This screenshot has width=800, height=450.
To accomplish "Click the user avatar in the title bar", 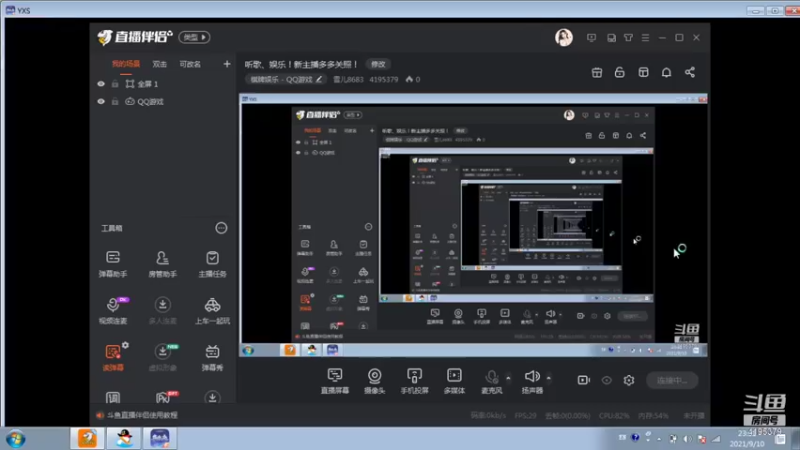I will [x=564, y=37].
